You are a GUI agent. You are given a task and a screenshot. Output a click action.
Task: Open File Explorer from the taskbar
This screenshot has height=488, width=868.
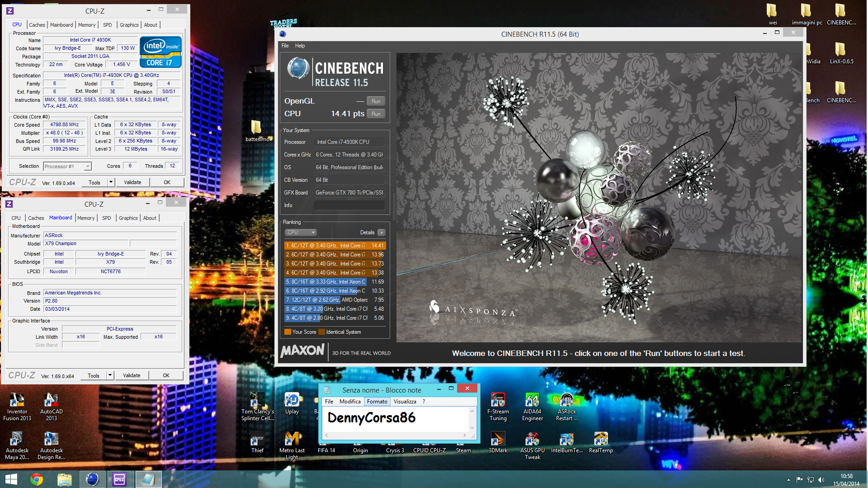(x=64, y=479)
